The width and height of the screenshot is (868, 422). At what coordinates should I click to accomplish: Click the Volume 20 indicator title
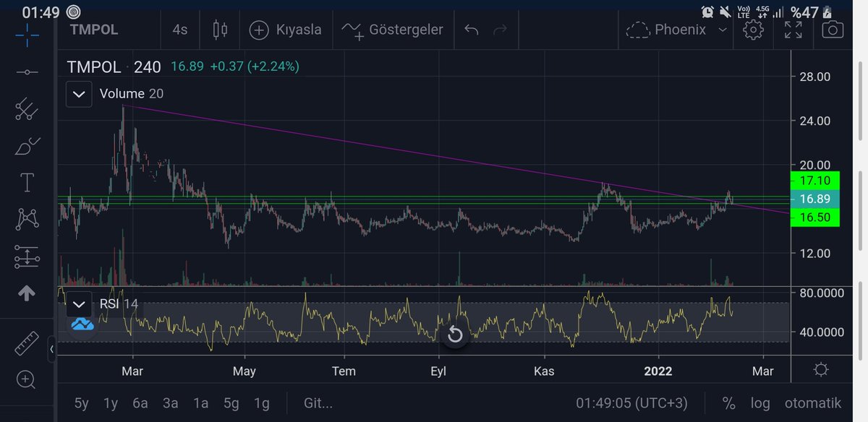pyautogui.click(x=132, y=94)
